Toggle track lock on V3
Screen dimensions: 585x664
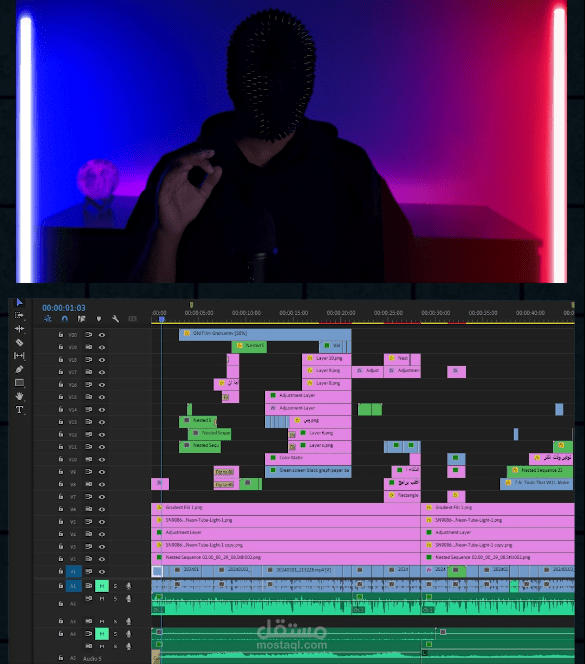61,547
